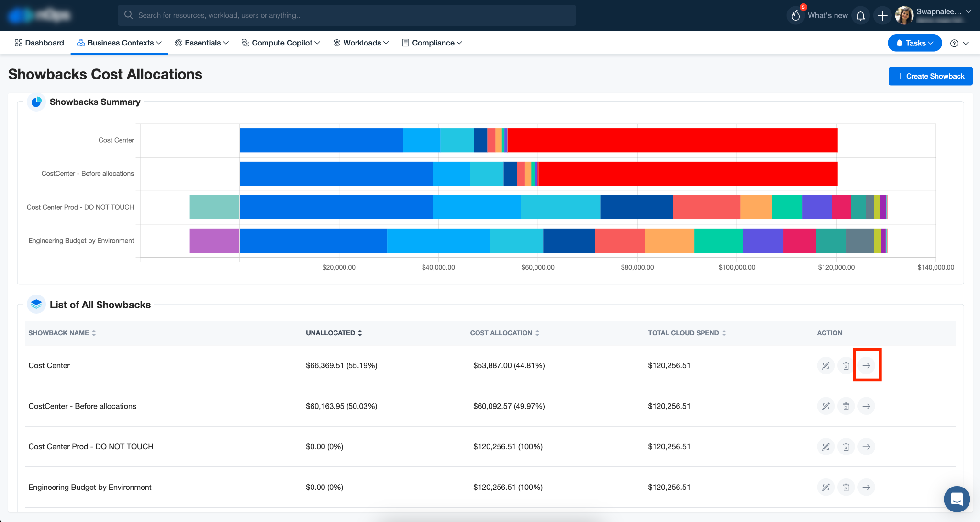Click red unallocated segment in Cost Center bar
Viewport: 980px width, 522px height.
click(x=672, y=140)
